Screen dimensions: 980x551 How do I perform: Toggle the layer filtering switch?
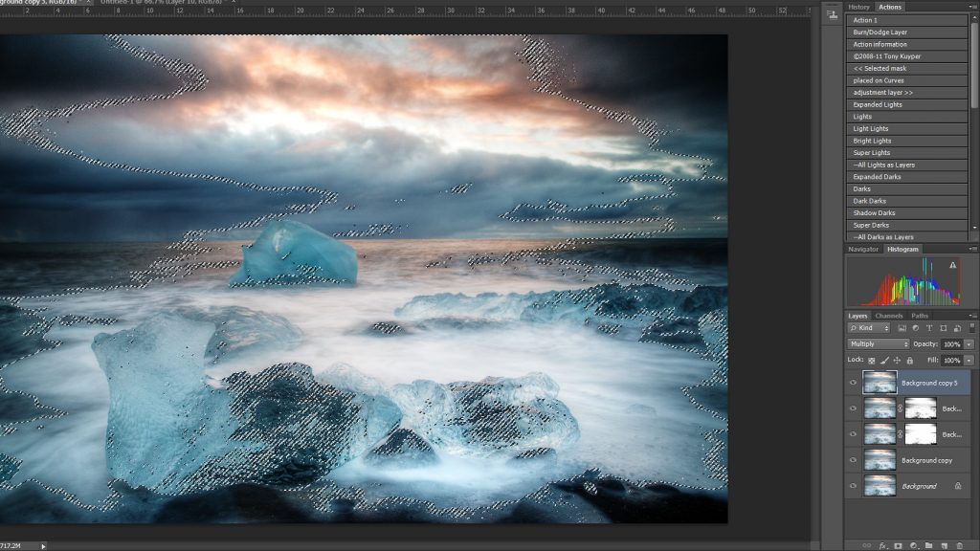(972, 328)
